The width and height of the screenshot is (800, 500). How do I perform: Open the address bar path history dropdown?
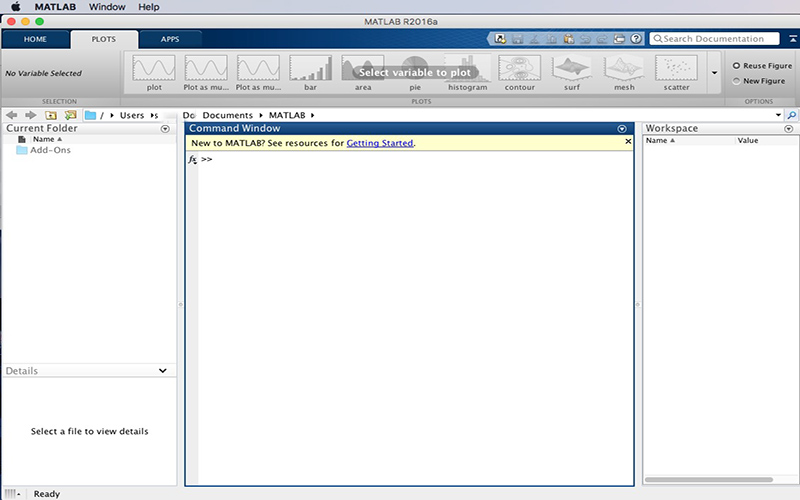tap(779, 115)
